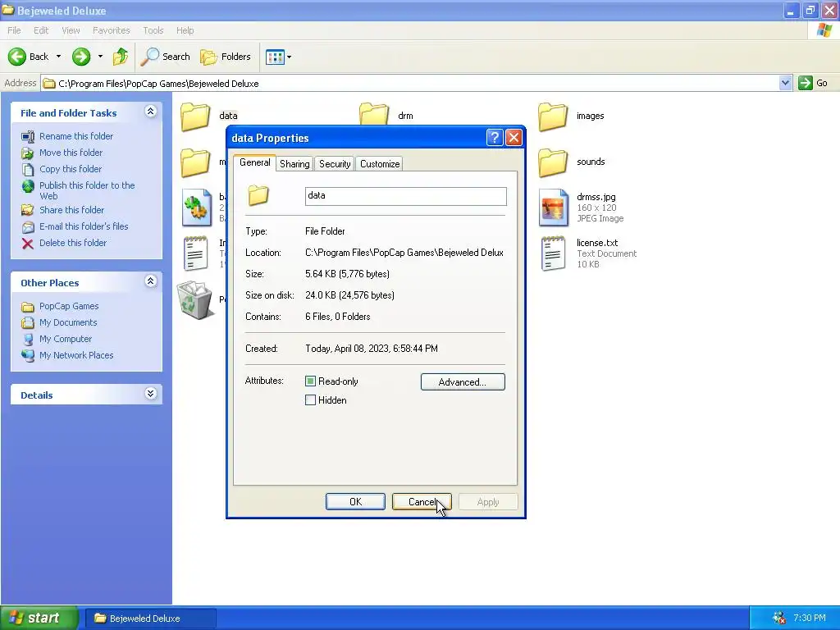
Task: Click the taskbar clock showing 7:30 PM
Action: (x=810, y=619)
